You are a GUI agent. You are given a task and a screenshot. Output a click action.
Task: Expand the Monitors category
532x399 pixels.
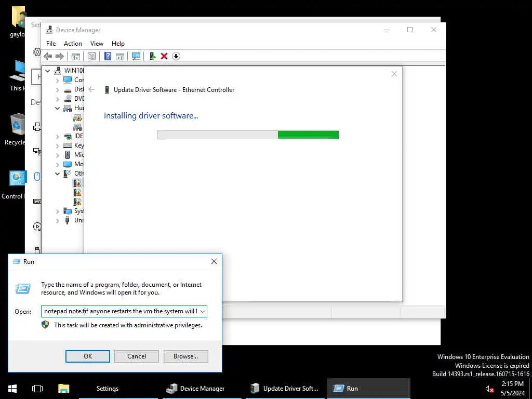57,165
